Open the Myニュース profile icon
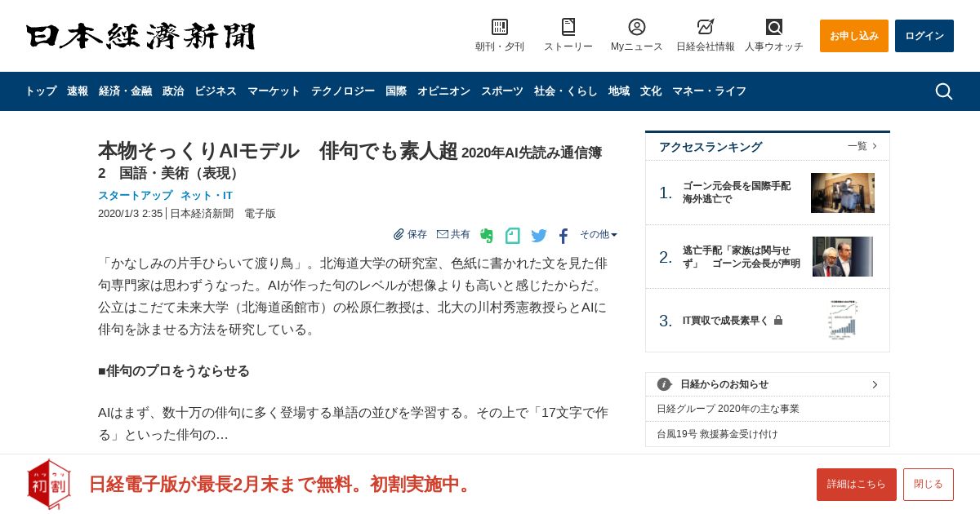The height and width of the screenshot is (514, 980). 637,27
